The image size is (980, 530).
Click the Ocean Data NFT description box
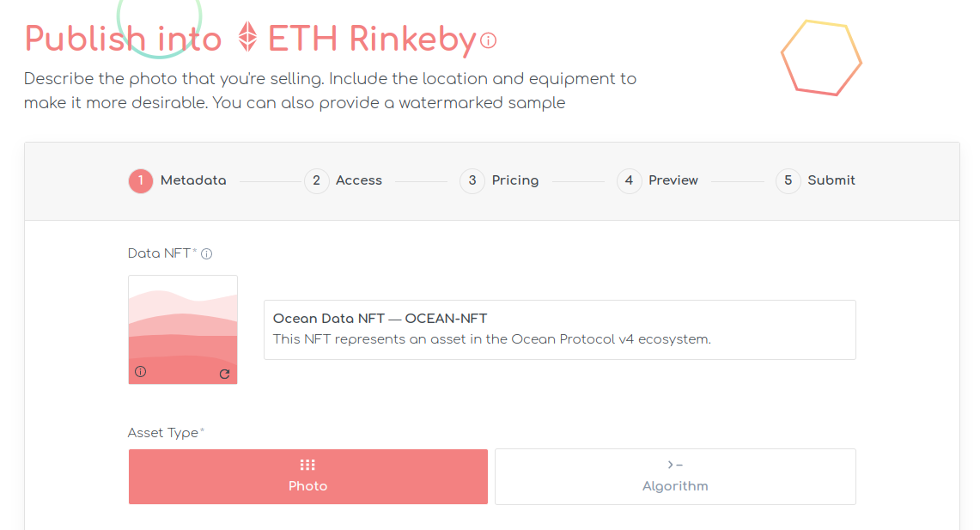559,329
